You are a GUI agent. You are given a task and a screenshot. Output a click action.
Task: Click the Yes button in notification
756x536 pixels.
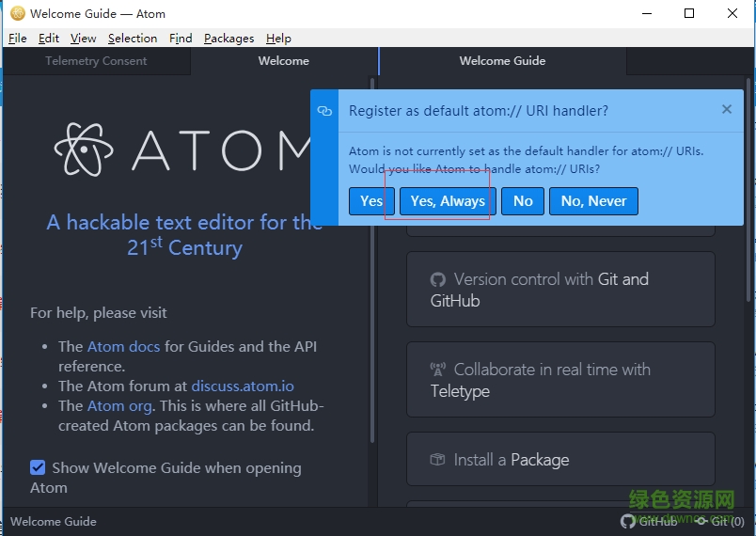point(371,201)
